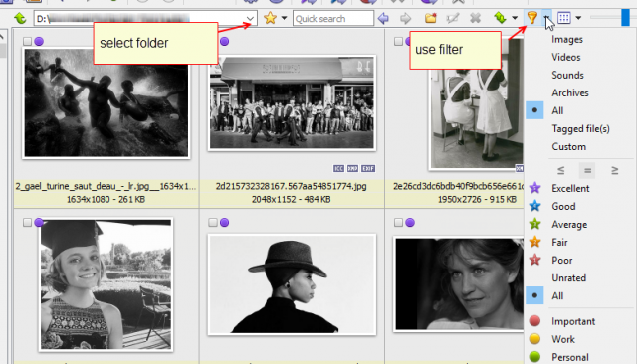Image resolution: width=637 pixels, height=364 pixels.
Task: Open dropdown arrow beside grid view icon
Action: tap(578, 18)
